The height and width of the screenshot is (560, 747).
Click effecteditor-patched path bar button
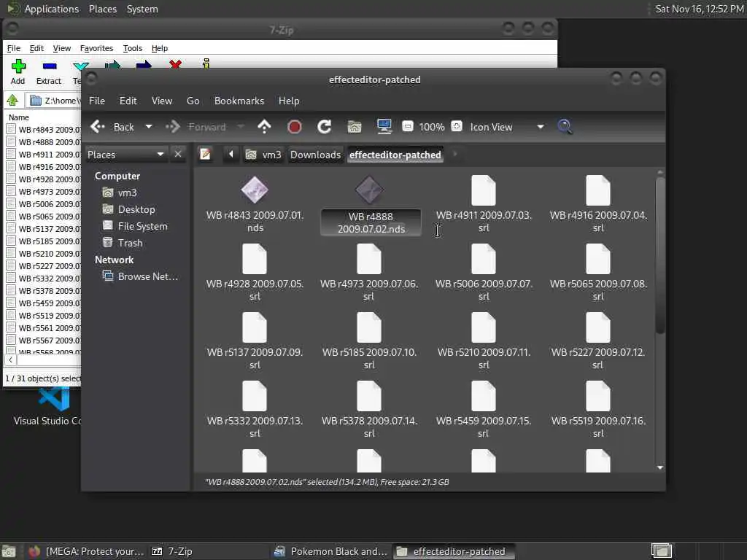click(395, 155)
